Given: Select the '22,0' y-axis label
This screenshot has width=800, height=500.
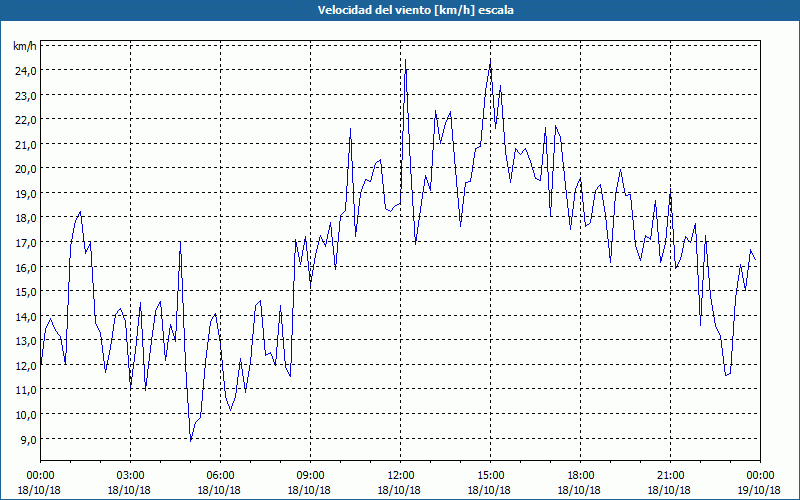Looking at the screenshot, I should (26, 120).
